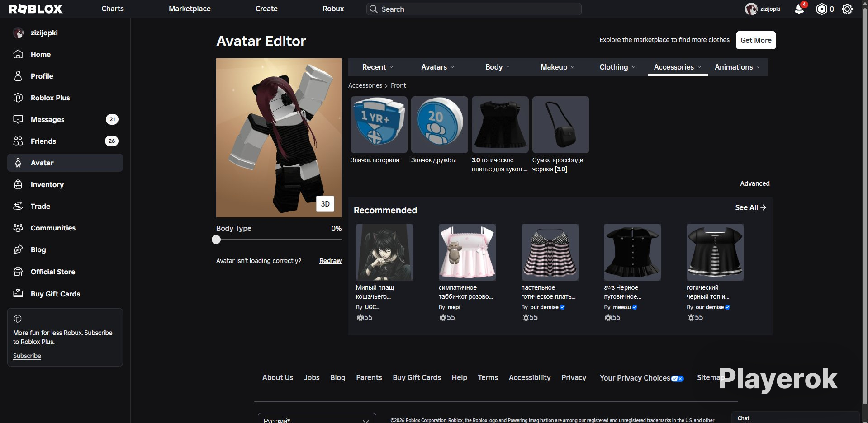Click the Trade arrows icon
The image size is (868, 423).
(18, 206)
